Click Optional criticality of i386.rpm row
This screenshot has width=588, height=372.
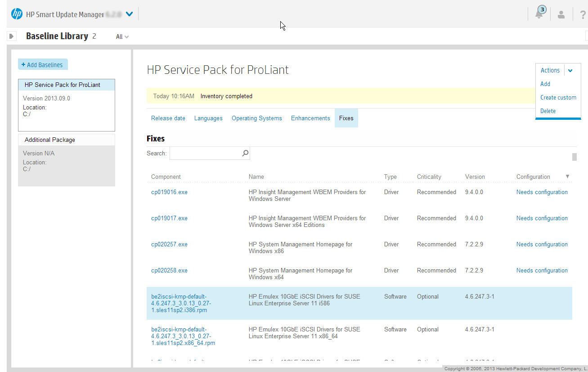click(428, 296)
